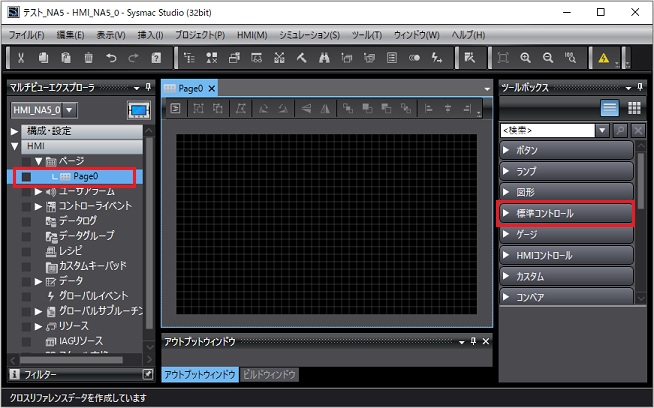Viewport: 654px width, 408px height.
Task: Expand the 構成・設定 section
Action: (14, 131)
